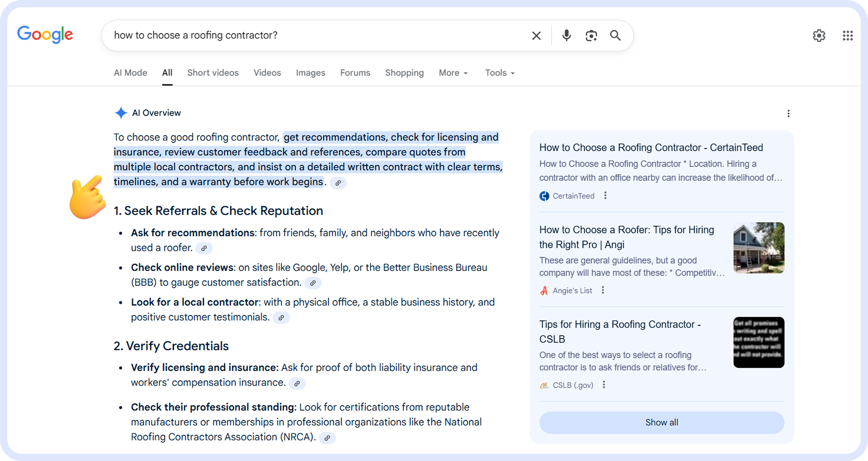Open the Tools dropdown
Screen dimensions: 868x461
(499, 72)
